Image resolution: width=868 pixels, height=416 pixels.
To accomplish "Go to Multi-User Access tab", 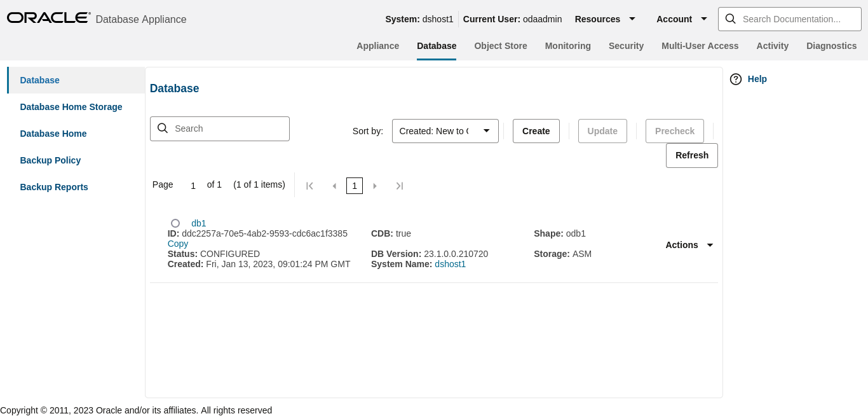I will 700,46.
